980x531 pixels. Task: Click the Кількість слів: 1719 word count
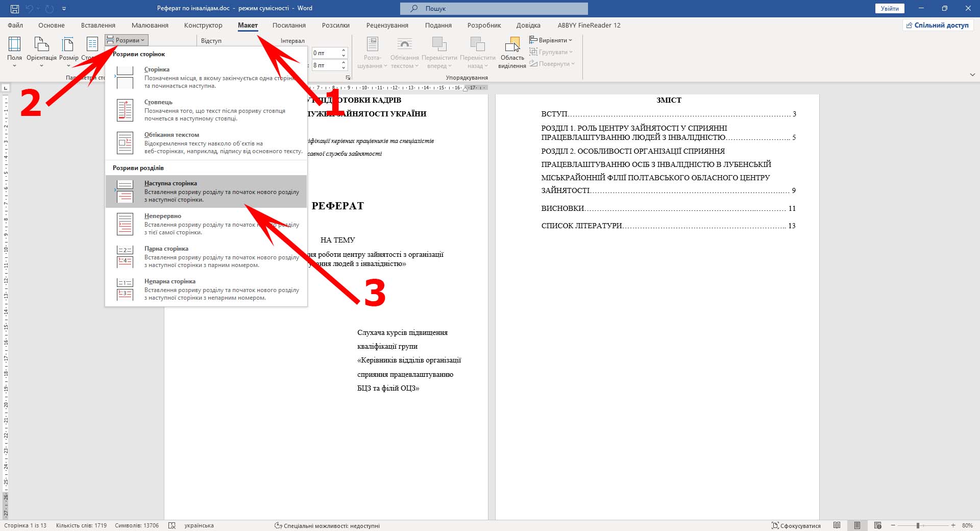pyautogui.click(x=81, y=525)
